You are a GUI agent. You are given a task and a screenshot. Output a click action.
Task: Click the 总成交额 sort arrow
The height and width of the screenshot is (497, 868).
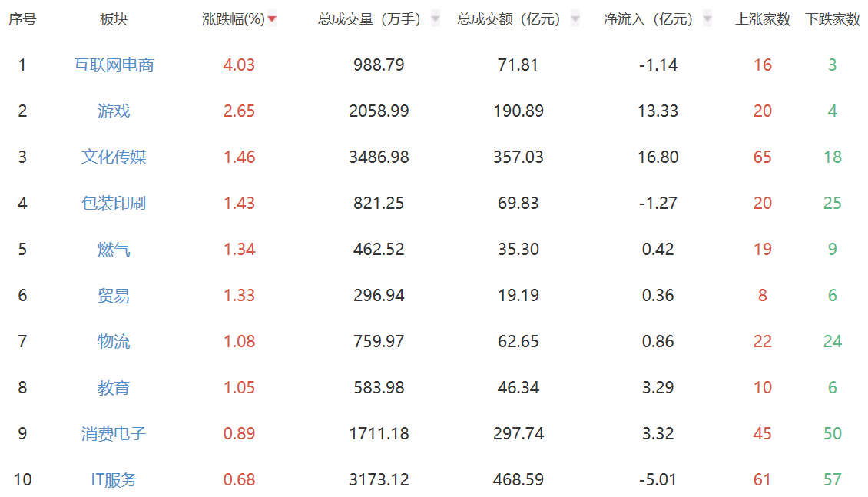tap(575, 19)
